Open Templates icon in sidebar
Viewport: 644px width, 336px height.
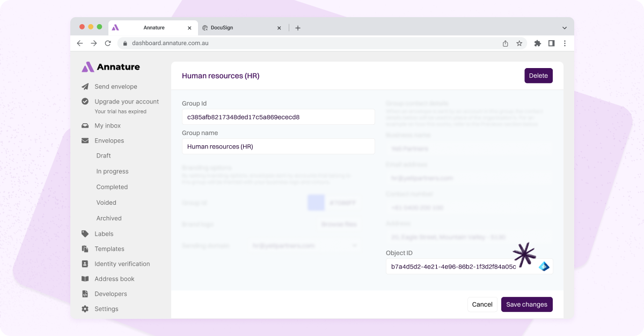point(85,249)
